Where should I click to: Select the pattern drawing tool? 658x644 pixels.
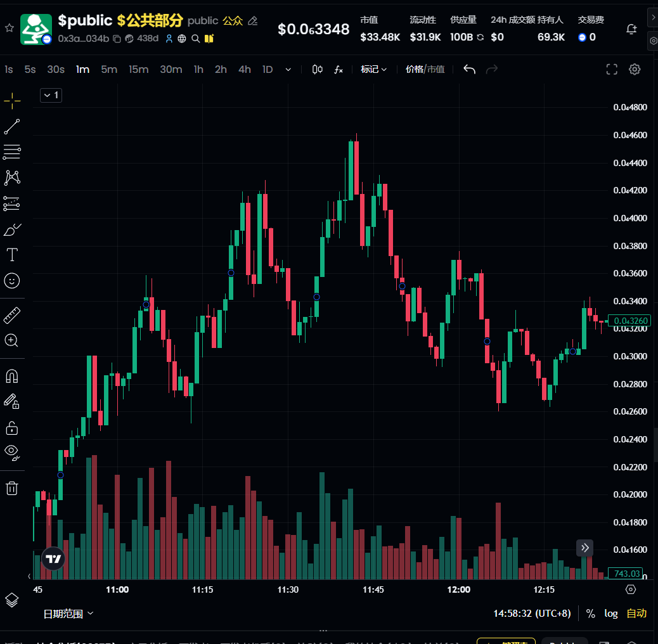12,178
